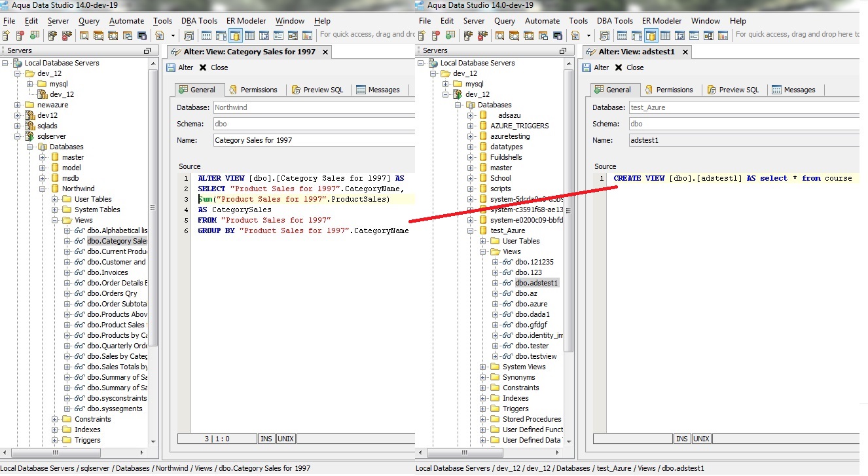Select the sqlads server in left tree
868x476 pixels.
pyautogui.click(x=47, y=126)
